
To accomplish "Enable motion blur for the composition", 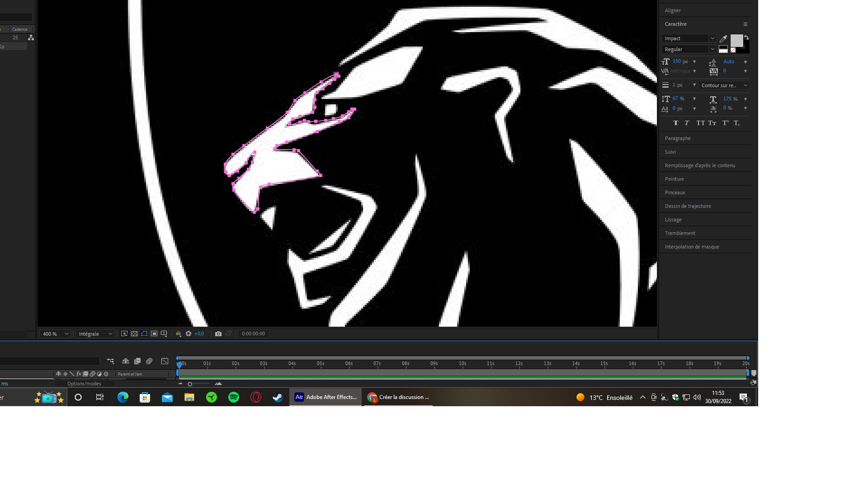I will point(149,361).
